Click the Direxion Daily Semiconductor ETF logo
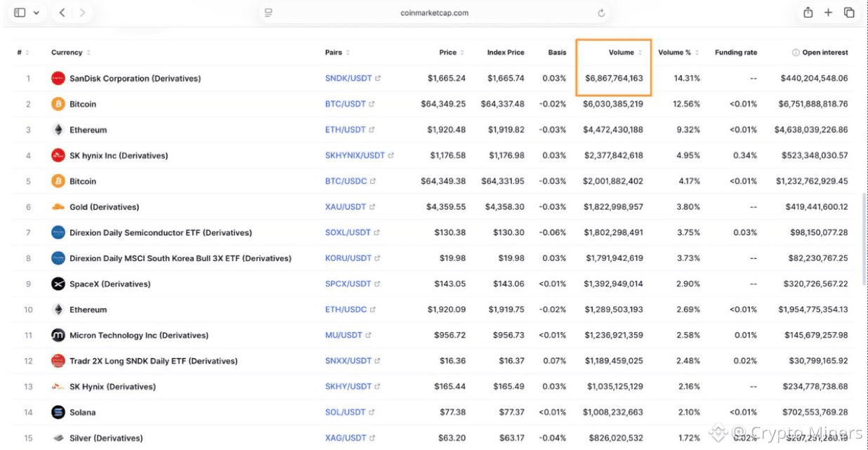 click(58, 232)
